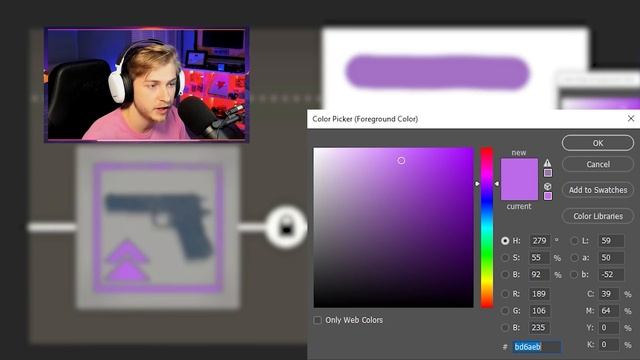This screenshot has width=640, height=360.
Task: Click the Add to Swatches button
Action: click(598, 190)
